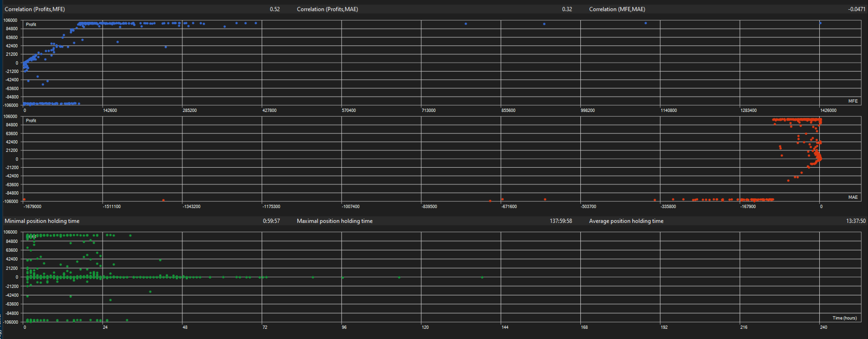Screen dimensions: 868x339
Task: Select the Average position holding time label
Action: tap(626, 221)
